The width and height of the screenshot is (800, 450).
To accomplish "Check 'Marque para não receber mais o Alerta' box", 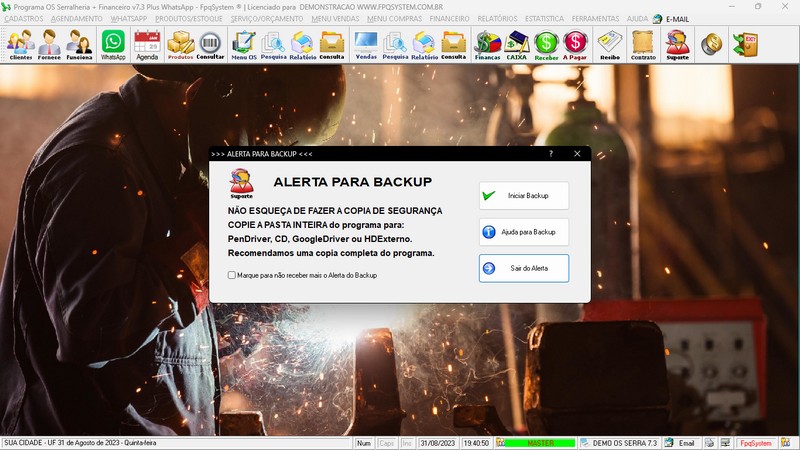I will click(232, 275).
